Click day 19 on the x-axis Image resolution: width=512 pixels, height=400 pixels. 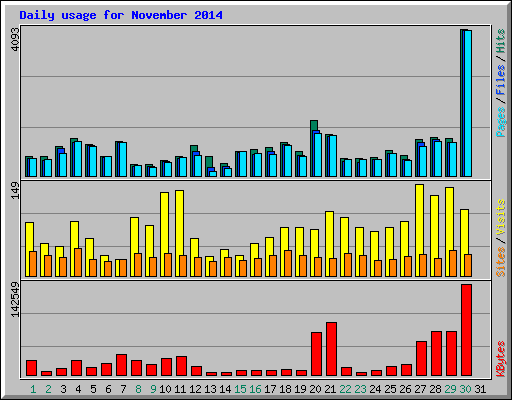point(300,389)
